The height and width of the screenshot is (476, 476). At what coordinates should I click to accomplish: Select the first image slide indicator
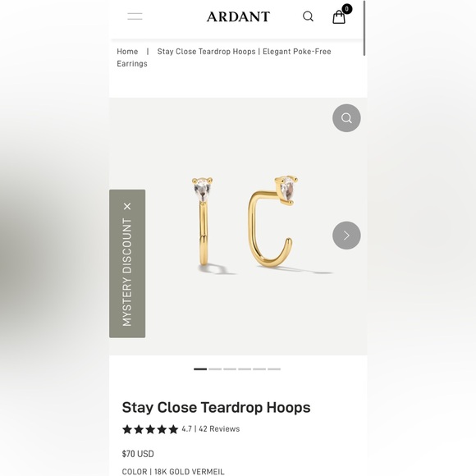tap(200, 369)
